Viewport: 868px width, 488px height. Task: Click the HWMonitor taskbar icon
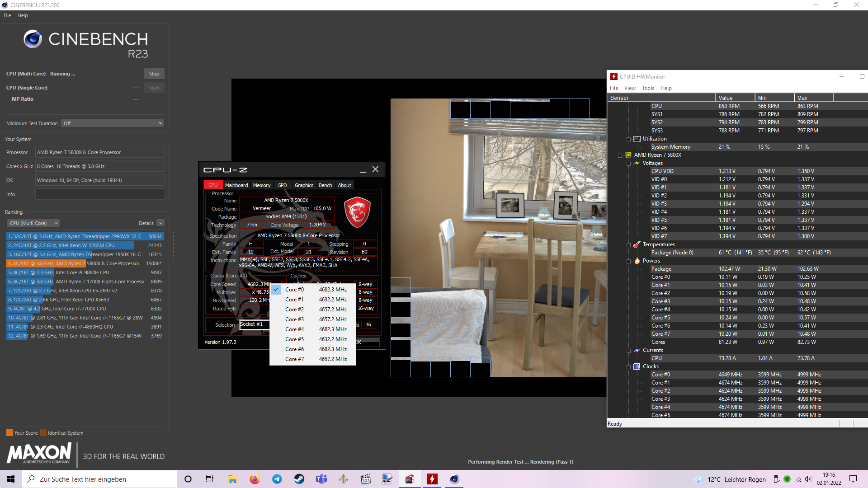coord(432,479)
